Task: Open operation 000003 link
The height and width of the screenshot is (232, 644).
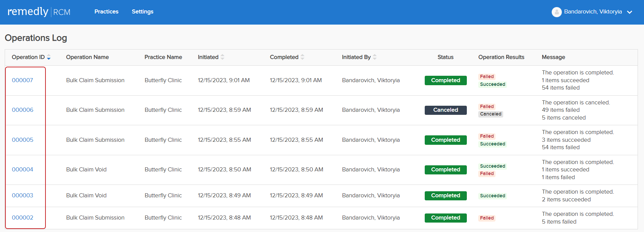Action: point(23,195)
